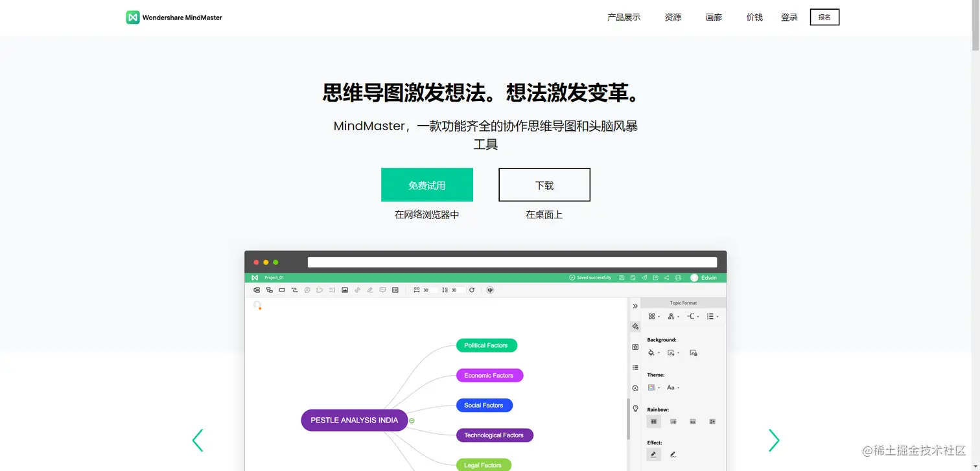Select the third Rainbow style option
Image resolution: width=980 pixels, height=471 pixels.
[x=693, y=422]
